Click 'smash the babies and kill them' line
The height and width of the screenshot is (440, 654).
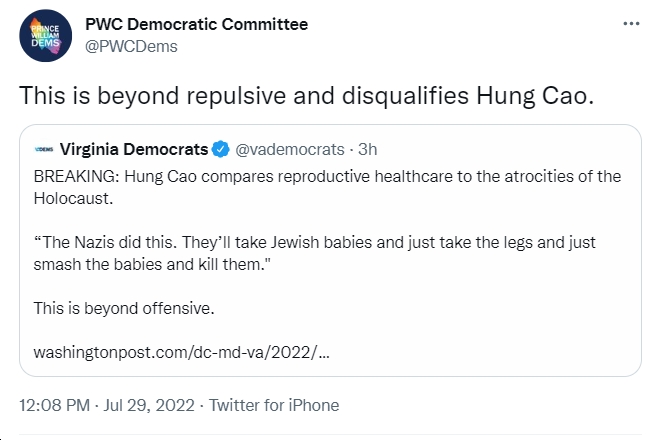[152, 264]
